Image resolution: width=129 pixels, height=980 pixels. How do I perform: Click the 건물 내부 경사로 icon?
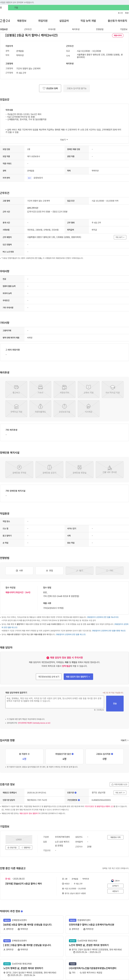110,469
